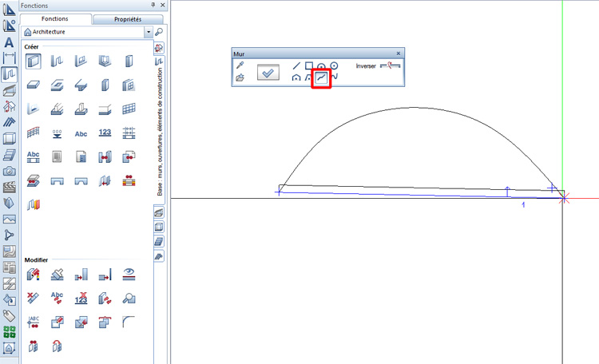This screenshot has height=364, width=599.
Task: Click the eye visibility line modify icon
Action: tap(129, 275)
